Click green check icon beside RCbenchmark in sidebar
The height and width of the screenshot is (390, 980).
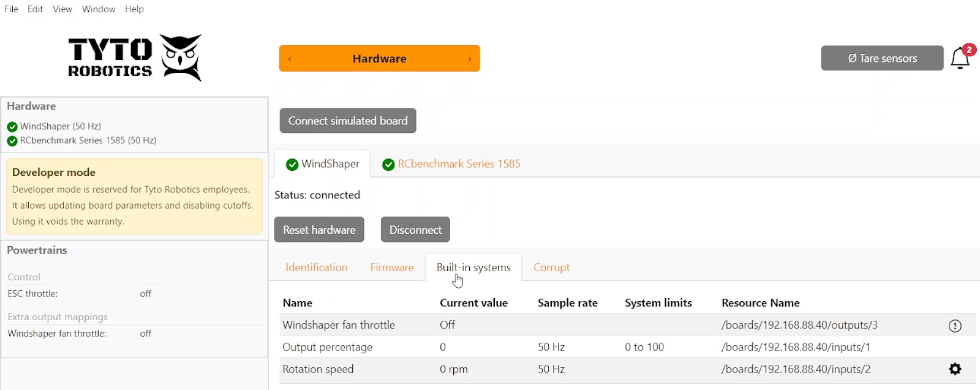(x=12, y=141)
